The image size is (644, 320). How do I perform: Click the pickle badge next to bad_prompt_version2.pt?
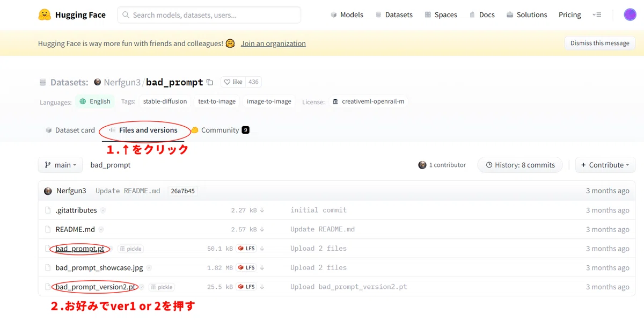pyautogui.click(x=162, y=287)
